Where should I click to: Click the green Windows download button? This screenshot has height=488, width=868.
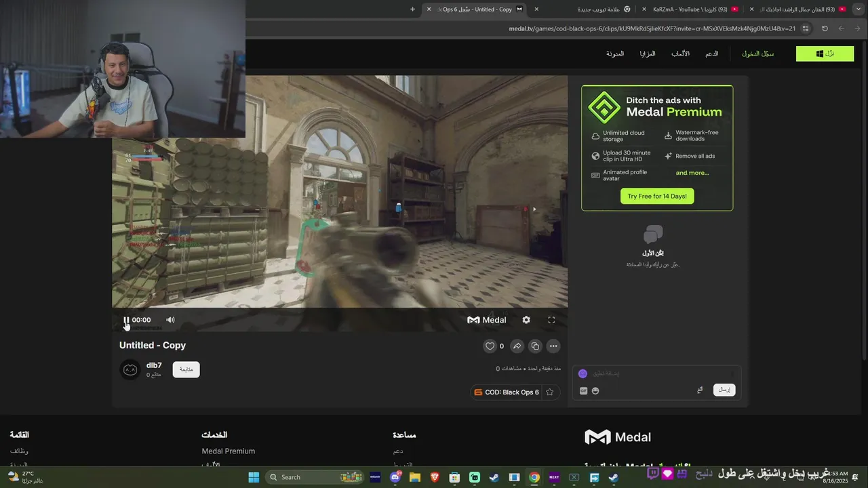pyautogui.click(x=825, y=54)
